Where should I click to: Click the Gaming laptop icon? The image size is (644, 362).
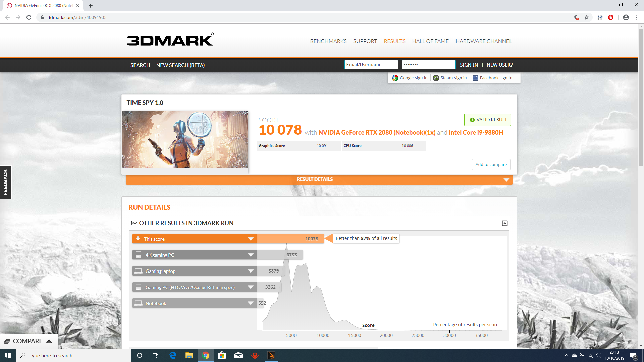(138, 271)
